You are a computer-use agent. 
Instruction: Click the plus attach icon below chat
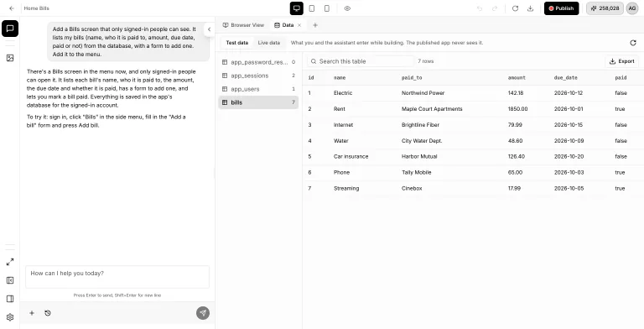point(32,313)
